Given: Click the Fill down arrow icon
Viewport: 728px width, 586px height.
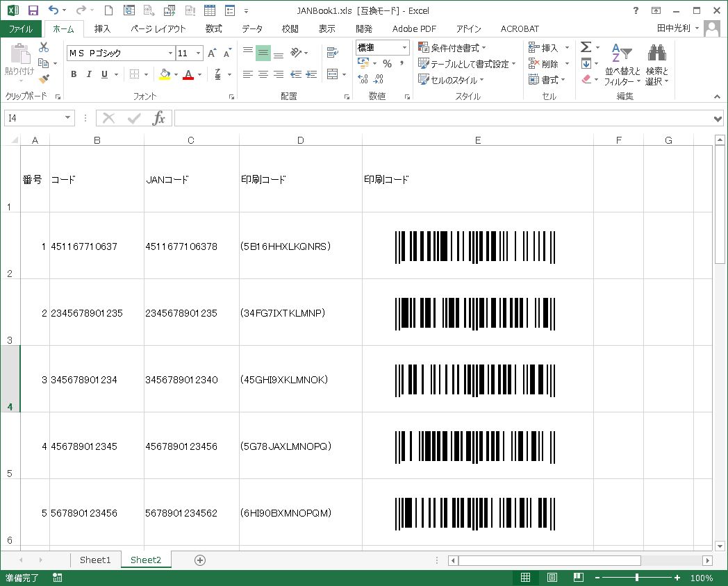Looking at the screenshot, I should 586,63.
